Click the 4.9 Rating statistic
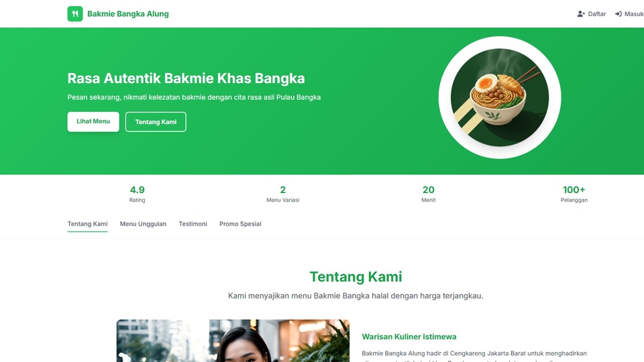644x362 pixels. 137,194
